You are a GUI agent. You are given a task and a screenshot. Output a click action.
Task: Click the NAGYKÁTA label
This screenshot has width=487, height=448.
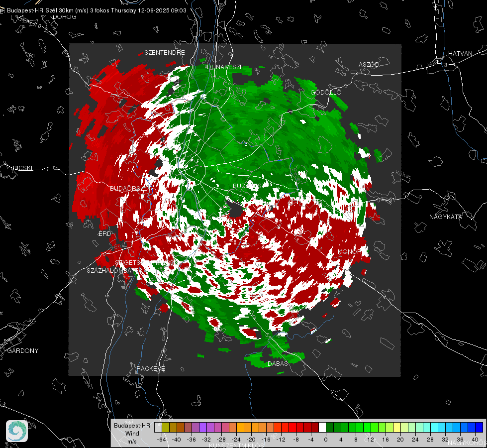pyautogui.click(x=446, y=217)
